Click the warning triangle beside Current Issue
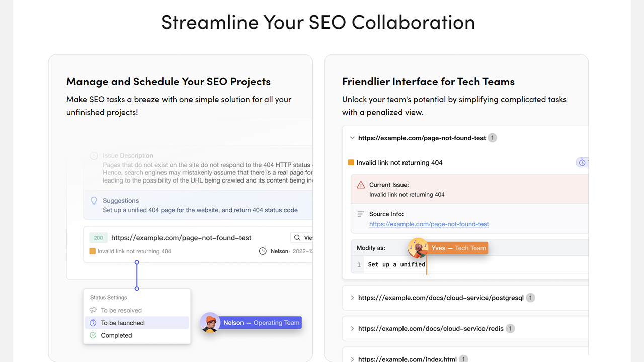 point(361,185)
